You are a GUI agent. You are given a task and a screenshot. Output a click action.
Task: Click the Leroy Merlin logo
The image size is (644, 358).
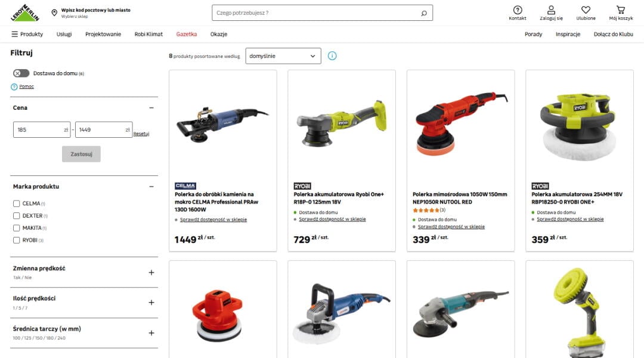(x=25, y=13)
